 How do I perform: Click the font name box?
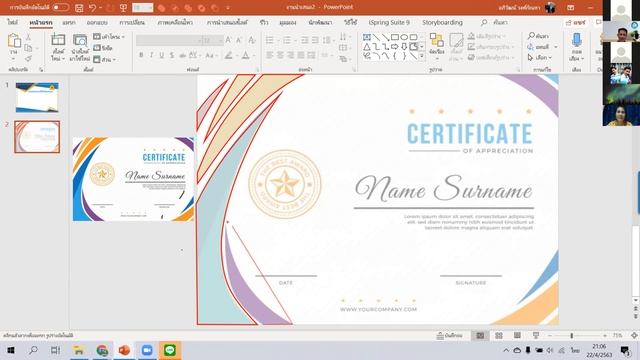point(169,40)
